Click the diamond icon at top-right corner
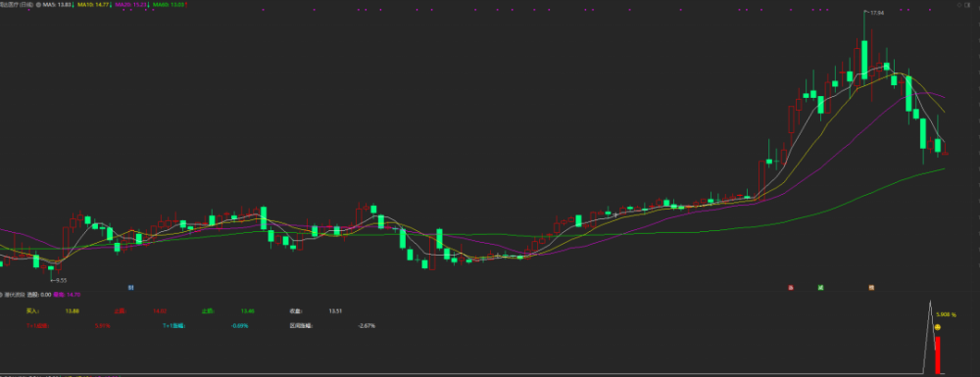The width and height of the screenshot is (980, 377). 959,4
